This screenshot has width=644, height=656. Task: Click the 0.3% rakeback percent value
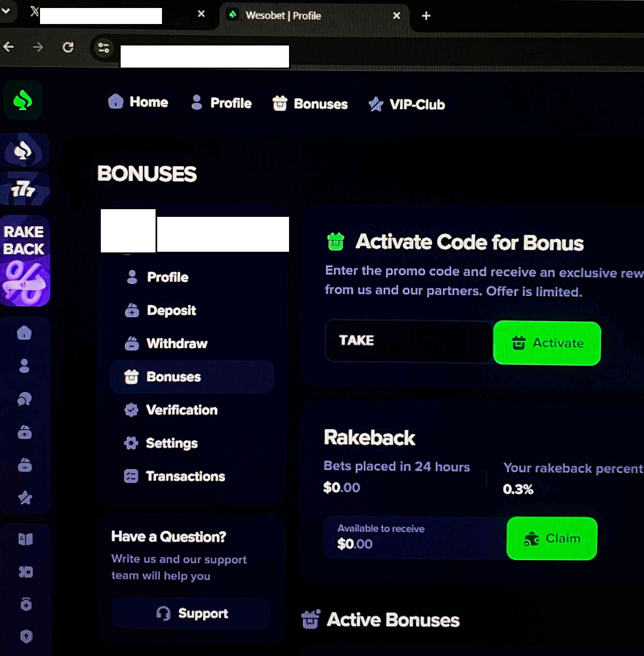tap(518, 489)
